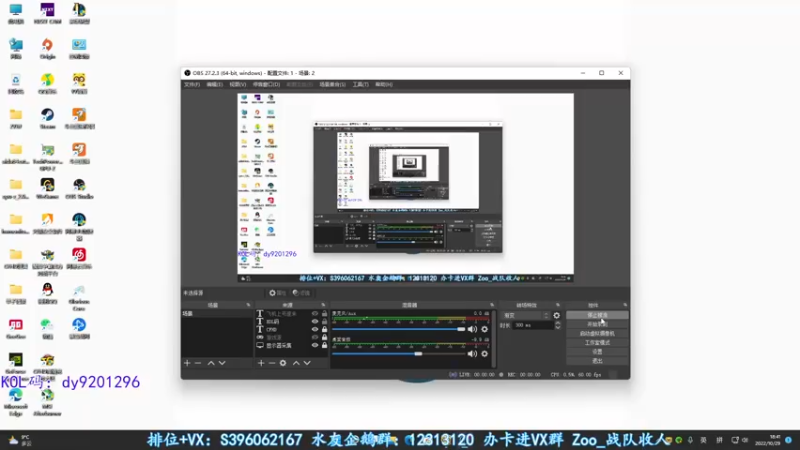This screenshot has width=800, height=450.
Task: Open source properties gear in sources toolbar
Action: pos(283,363)
